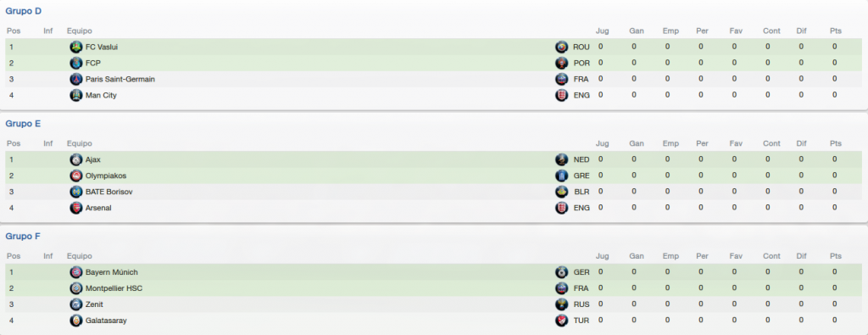Select the FCP team row
Viewport: 868px width, 335px height.
[431, 63]
